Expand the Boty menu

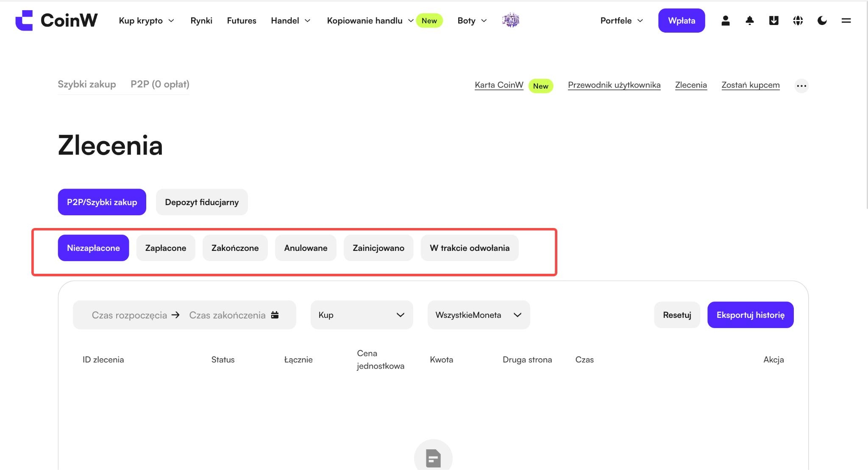click(472, 20)
